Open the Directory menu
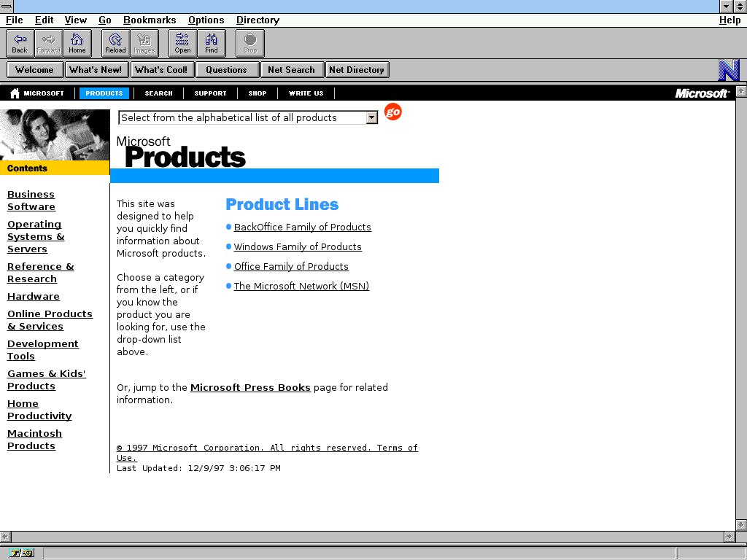747x560 pixels. (x=258, y=20)
